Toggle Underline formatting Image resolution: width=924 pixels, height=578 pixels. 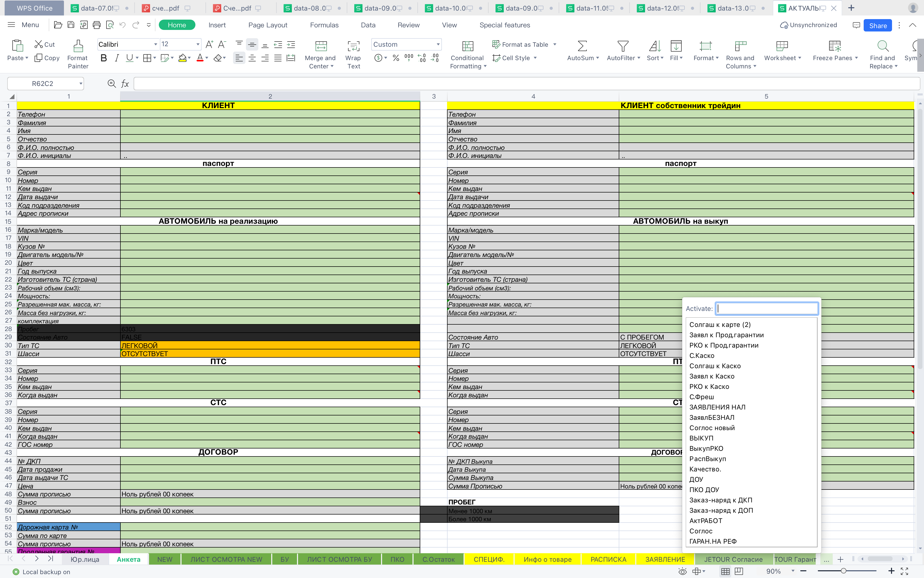pyautogui.click(x=129, y=58)
